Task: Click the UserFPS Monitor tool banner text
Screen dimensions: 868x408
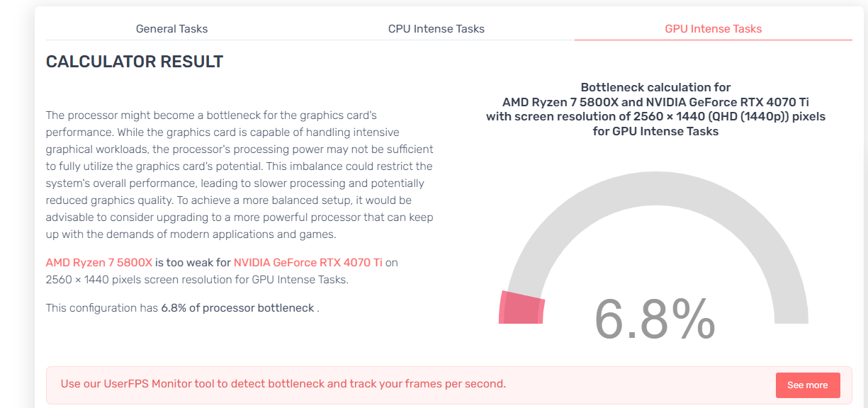Action: pyautogui.click(x=283, y=384)
